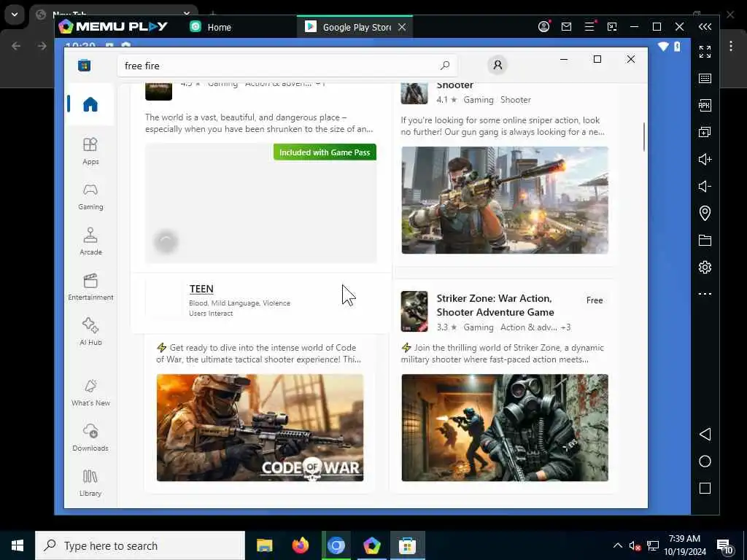The height and width of the screenshot is (560, 747).
Task: Click the Android back triangle button
Action: (x=705, y=435)
